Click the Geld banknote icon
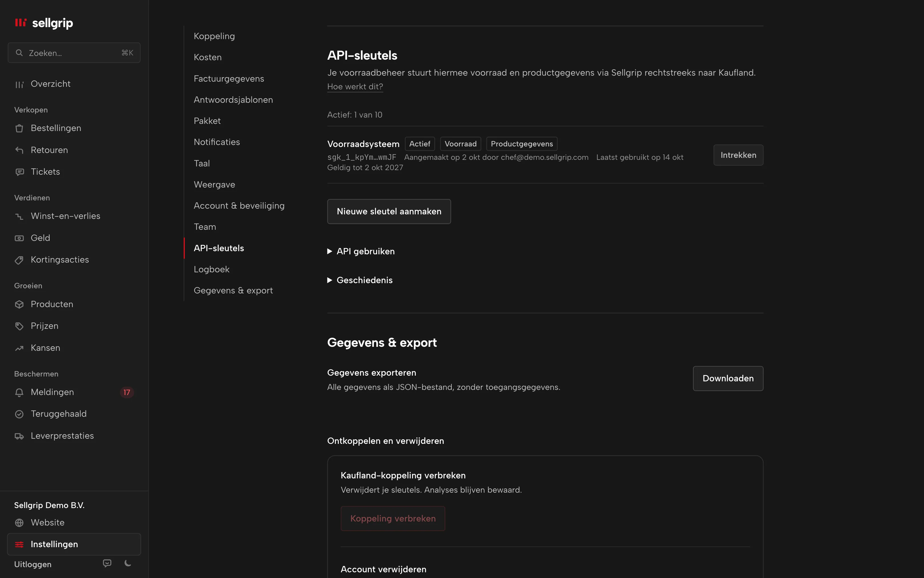This screenshot has width=924, height=578. [x=19, y=238]
